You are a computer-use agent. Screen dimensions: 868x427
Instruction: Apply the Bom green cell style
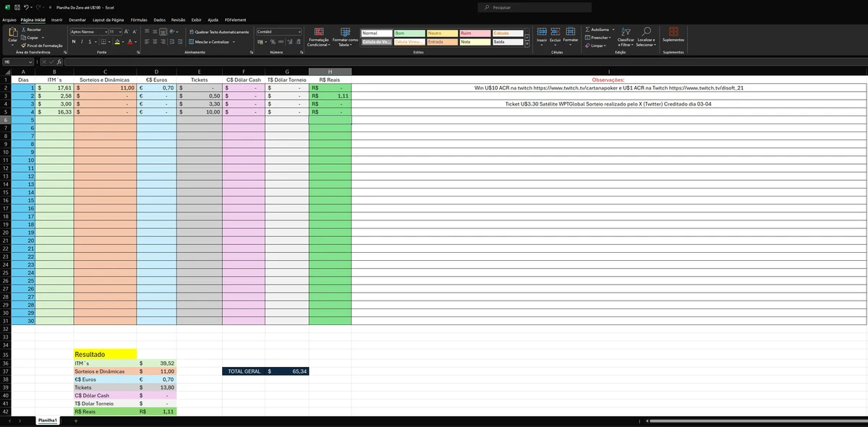409,33
